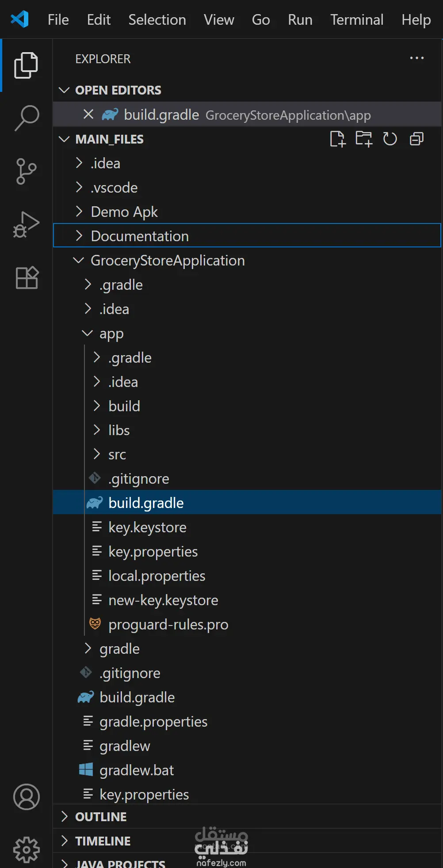Screen dimensions: 443x868
Task: Open the Accounts icon
Action: 27,797
